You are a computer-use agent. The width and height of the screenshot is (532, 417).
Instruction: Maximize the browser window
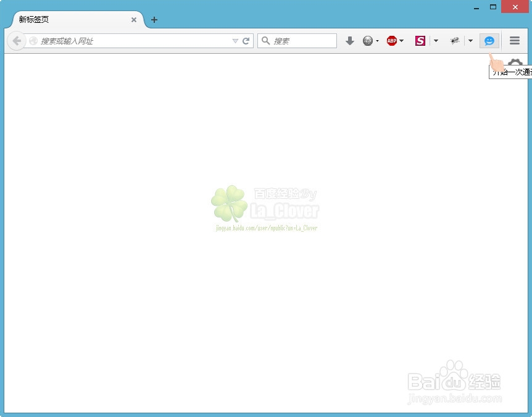(493, 7)
